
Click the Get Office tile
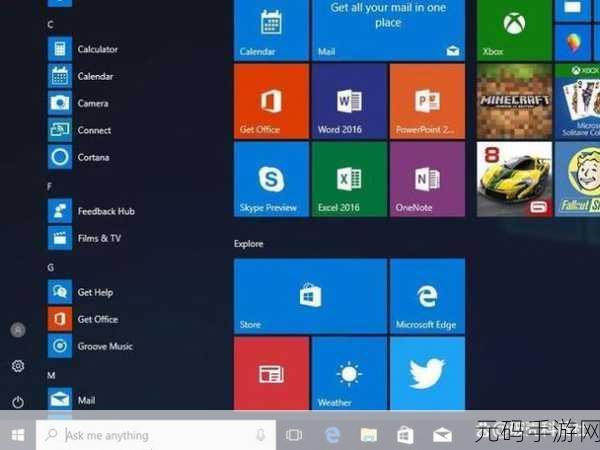271,101
